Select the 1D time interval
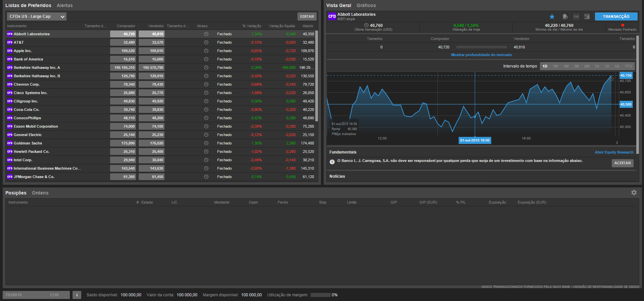The width and height of the screenshot is (644, 301). [x=545, y=66]
